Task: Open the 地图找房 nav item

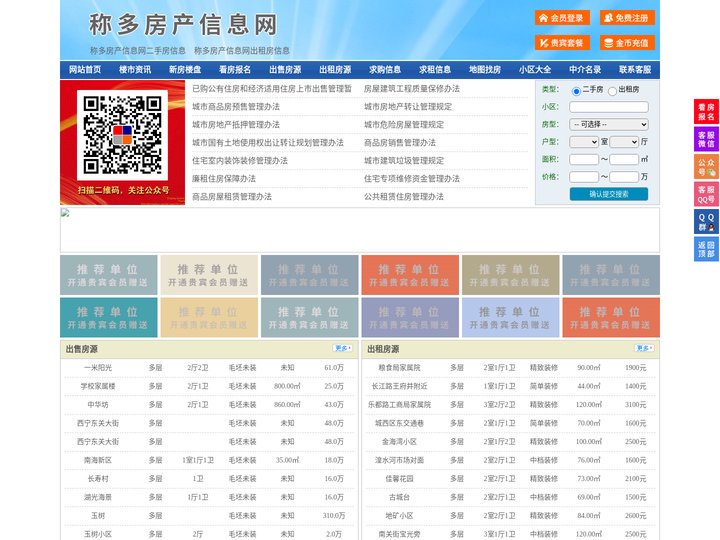Action: 485,70
